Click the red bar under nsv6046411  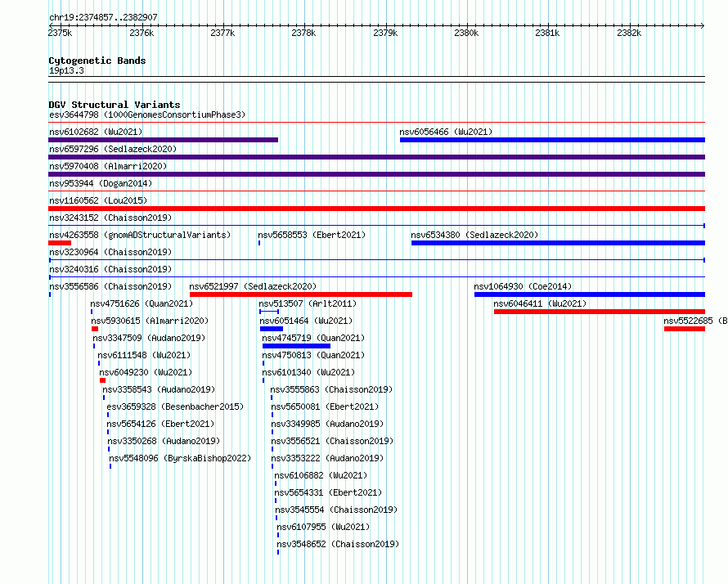[x=600, y=312]
